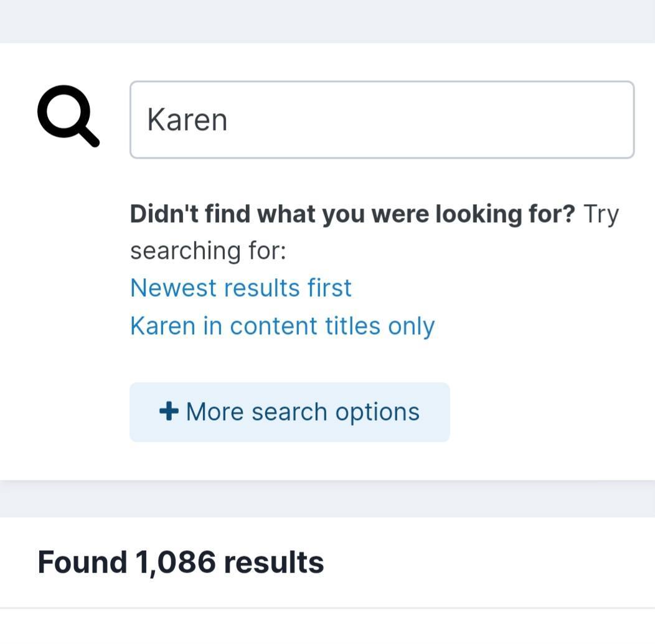Click the gray divider band above Found results
The width and height of the screenshot is (655, 644).
click(x=327, y=499)
